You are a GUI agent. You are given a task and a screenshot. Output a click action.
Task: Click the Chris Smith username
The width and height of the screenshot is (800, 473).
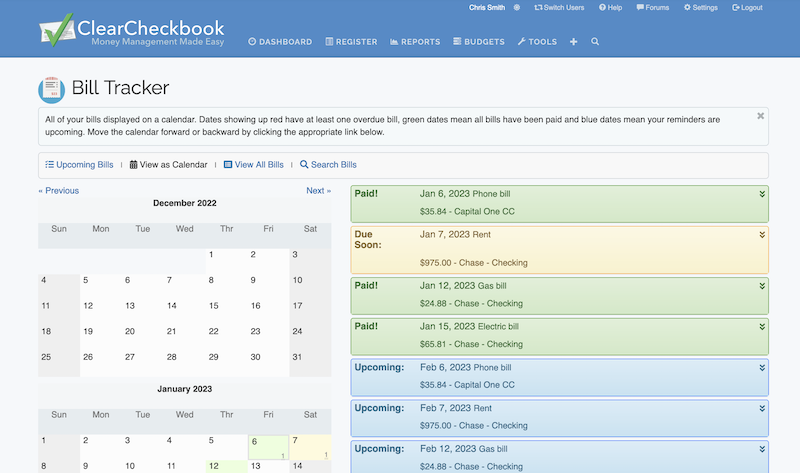(x=487, y=8)
